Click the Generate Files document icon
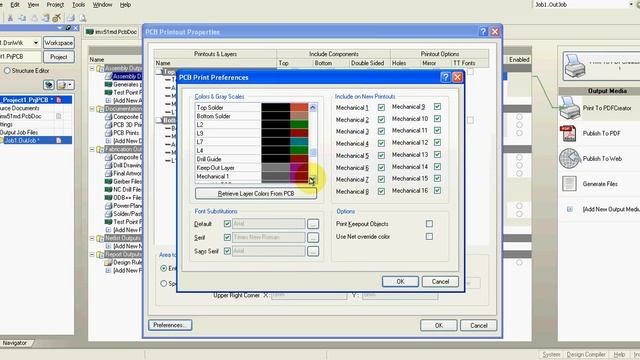 click(569, 184)
